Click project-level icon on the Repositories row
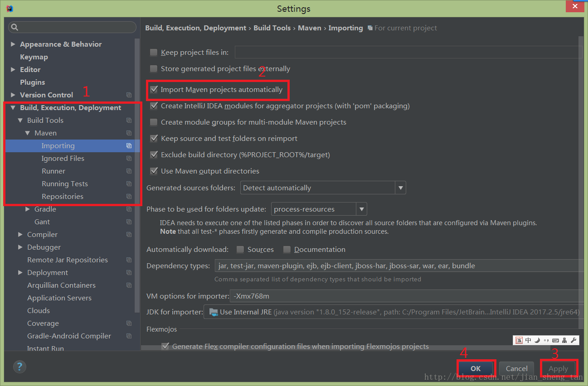The height and width of the screenshot is (386, 588). tap(129, 197)
